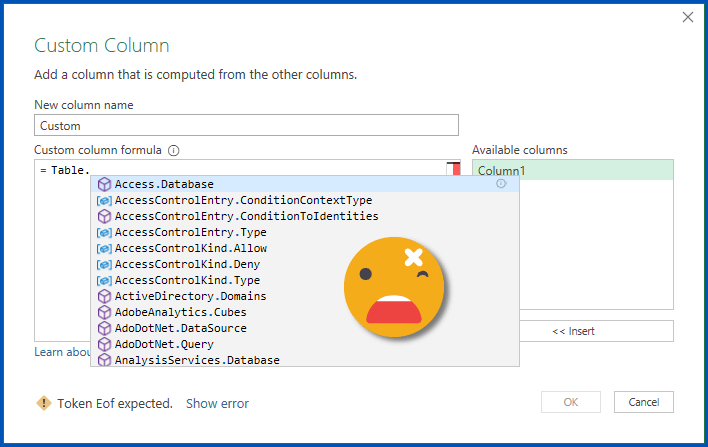Click the info icon in the Access.Database row
The height and width of the screenshot is (447, 708).
pos(501,184)
